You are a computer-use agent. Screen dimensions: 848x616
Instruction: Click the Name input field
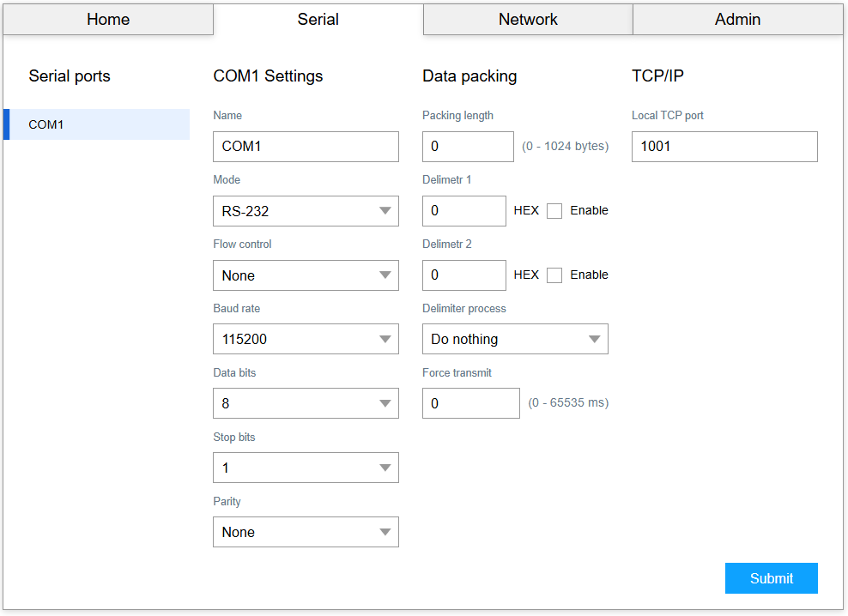[306, 147]
